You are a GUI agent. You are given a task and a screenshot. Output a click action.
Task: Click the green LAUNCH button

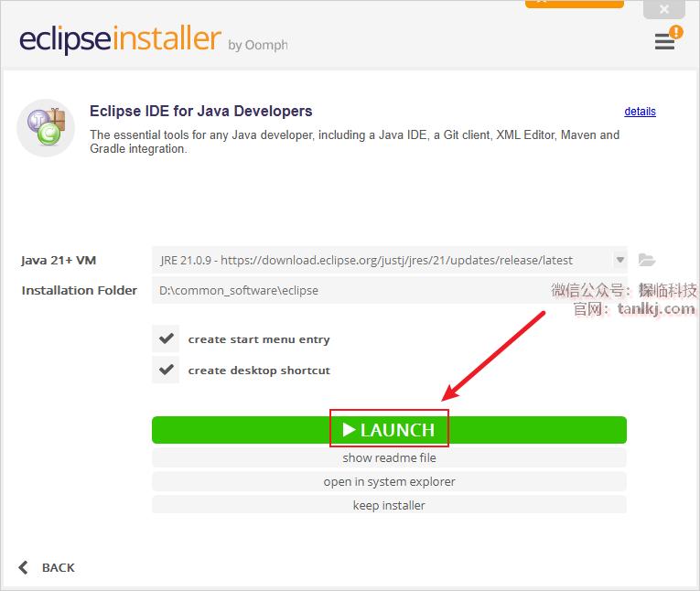click(x=389, y=430)
